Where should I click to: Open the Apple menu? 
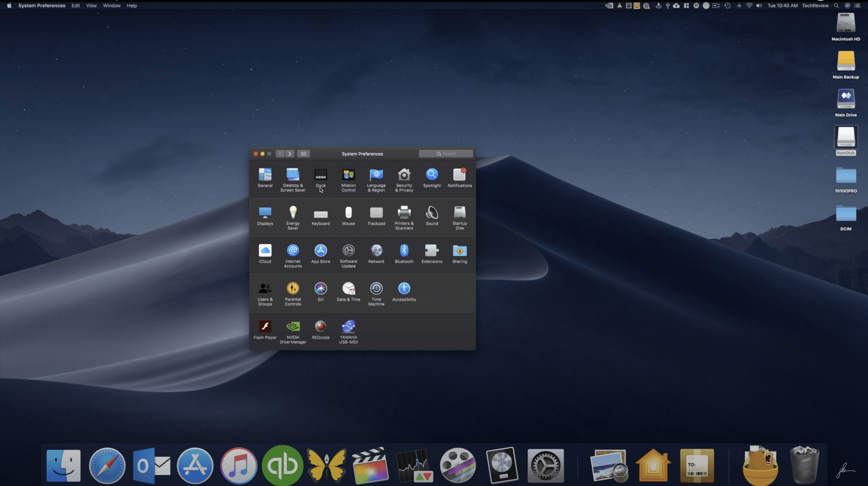point(8,5)
